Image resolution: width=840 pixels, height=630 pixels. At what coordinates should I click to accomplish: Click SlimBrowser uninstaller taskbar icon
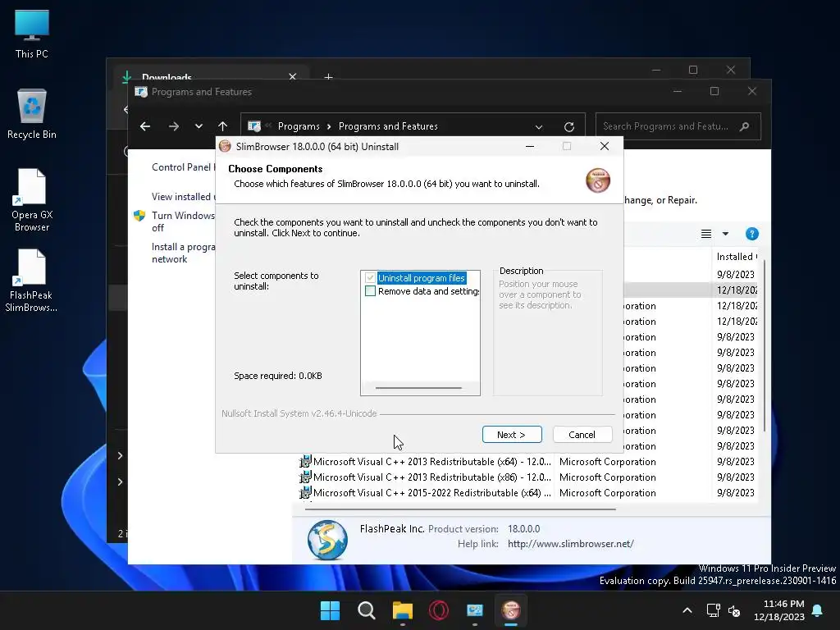click(510, 610)
